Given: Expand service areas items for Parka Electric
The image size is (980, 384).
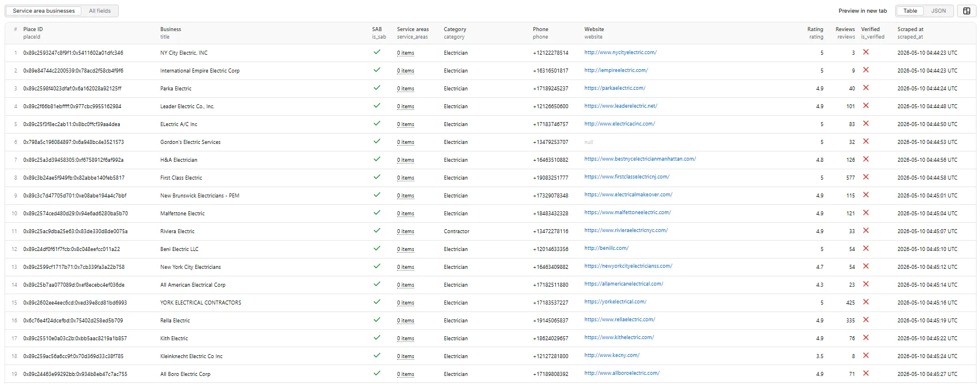Looking at the screenshot, I should click(406, 89).
